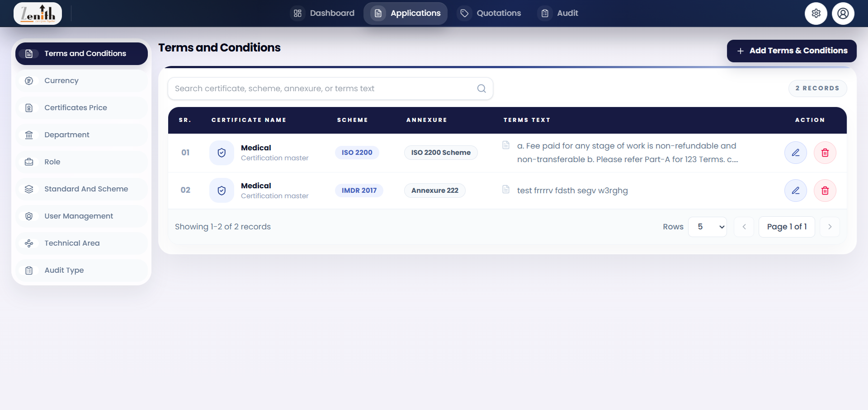Click the User Management shield icon
868x410 pixels.
click(x=29, y=216)
